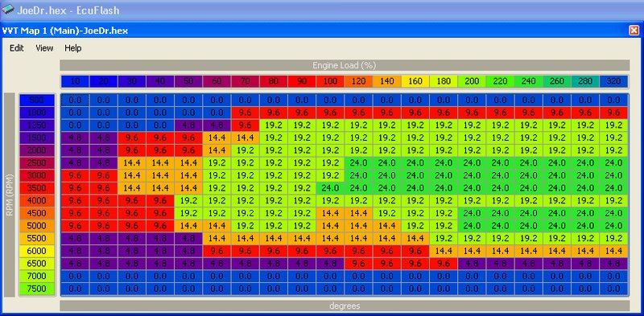This screenshot has width=644, height=316.
Task: Select the 3000 RPM row header
Action: coord(36,175)
